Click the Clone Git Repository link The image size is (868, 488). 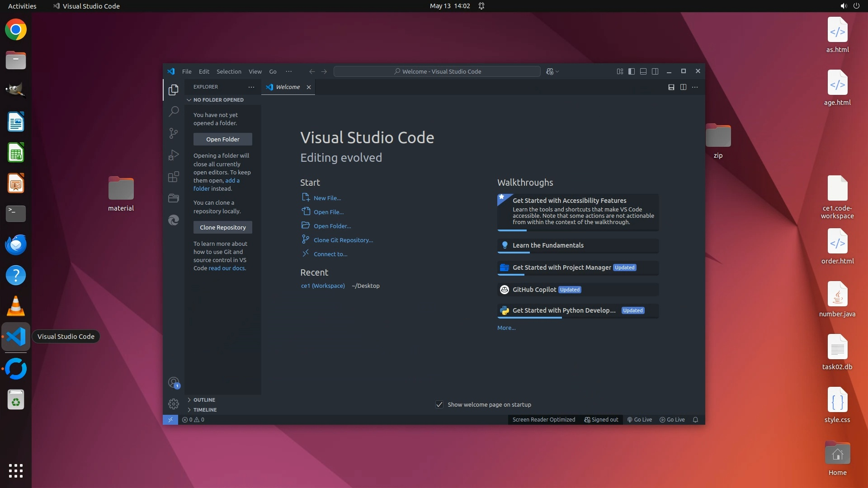[x=343, y=240]
